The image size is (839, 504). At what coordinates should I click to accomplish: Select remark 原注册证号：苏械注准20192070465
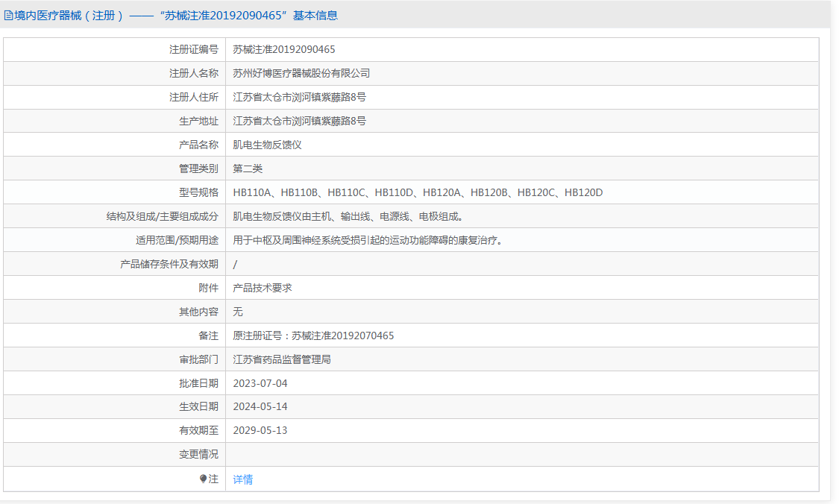(x=313, y=336)
